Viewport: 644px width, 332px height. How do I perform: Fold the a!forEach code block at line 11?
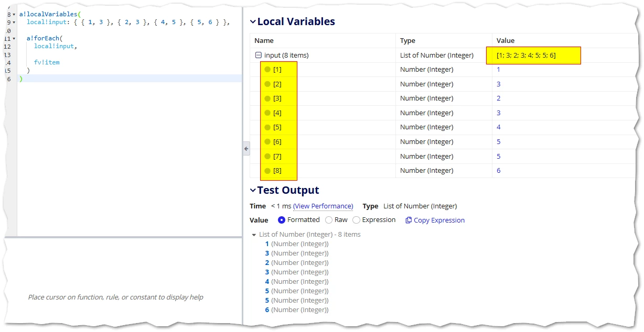pos(14,39)
